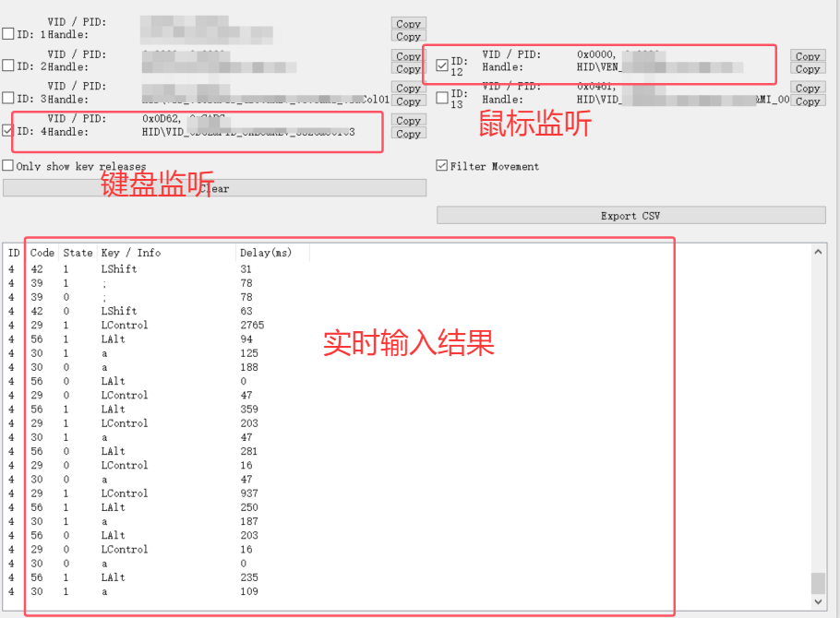Viewport: 840px width, 618px height.
Task: Click the Delay(ms) column header
Action: coord(272,252)
